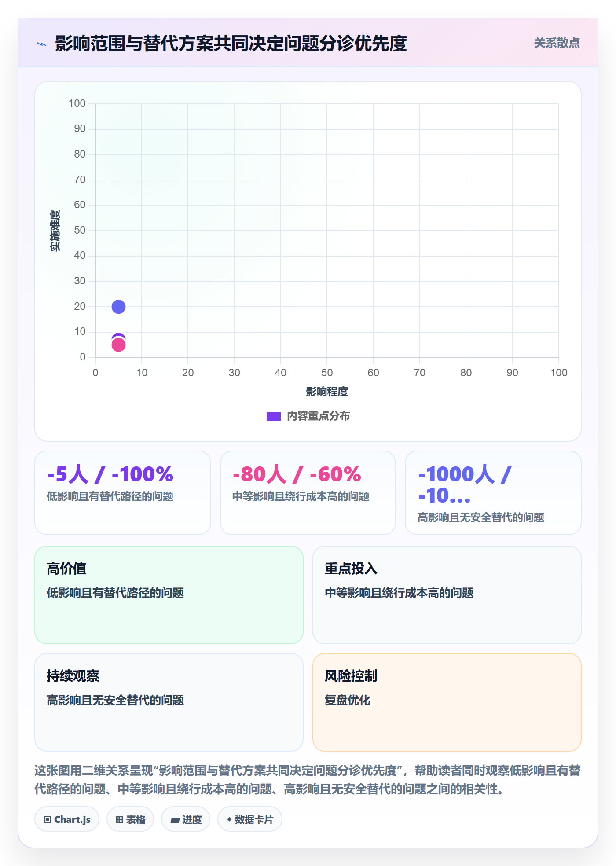The image size is (616, 866).
Task: Select the 持续观察 card heading
Action: 73,676
